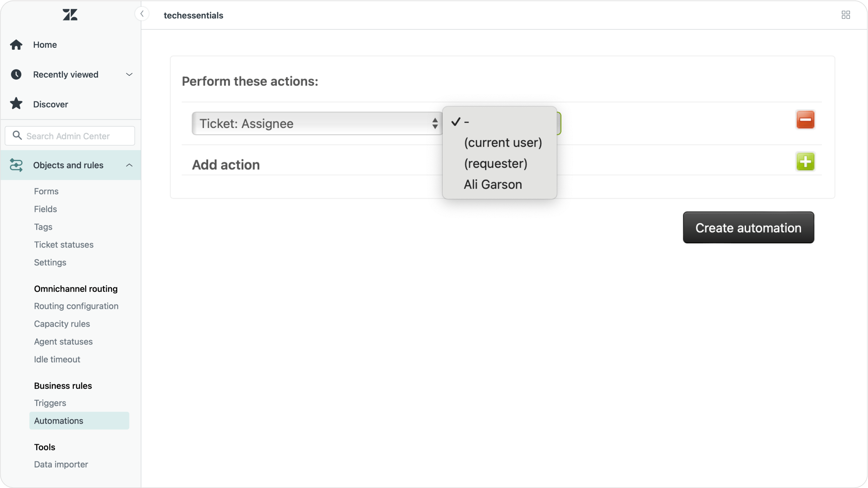
Task: Click the grid view icon top right
Action: coord(846,15)
